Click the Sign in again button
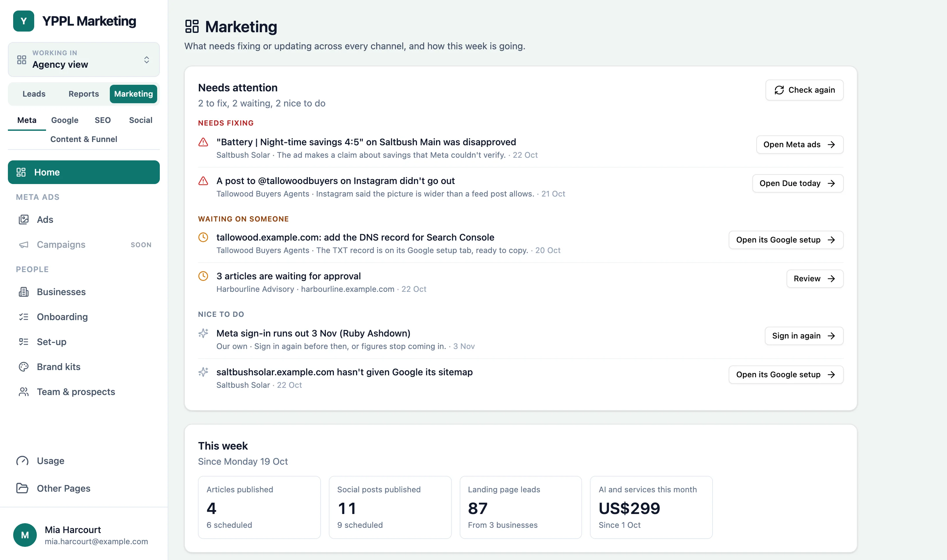Viewport: 947px width, 560px height. tap(804, 336)
